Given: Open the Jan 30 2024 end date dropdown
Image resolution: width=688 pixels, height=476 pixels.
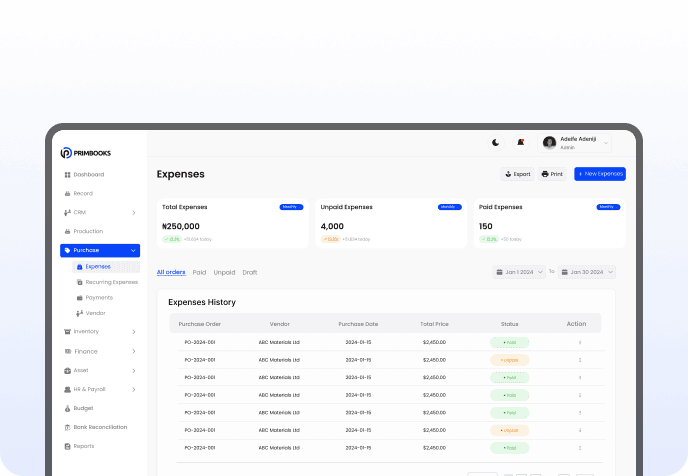Looking at the screenshot, I should coord(587,272).
